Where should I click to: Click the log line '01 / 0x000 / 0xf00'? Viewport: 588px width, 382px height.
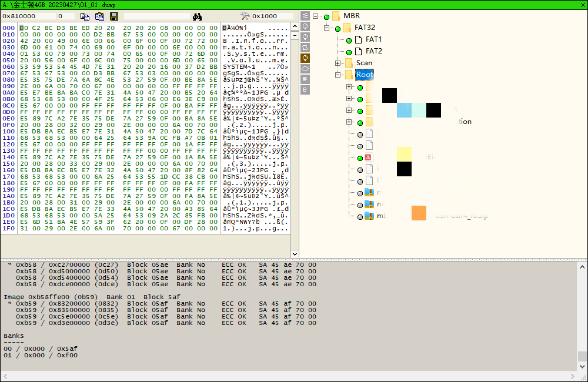41,355
